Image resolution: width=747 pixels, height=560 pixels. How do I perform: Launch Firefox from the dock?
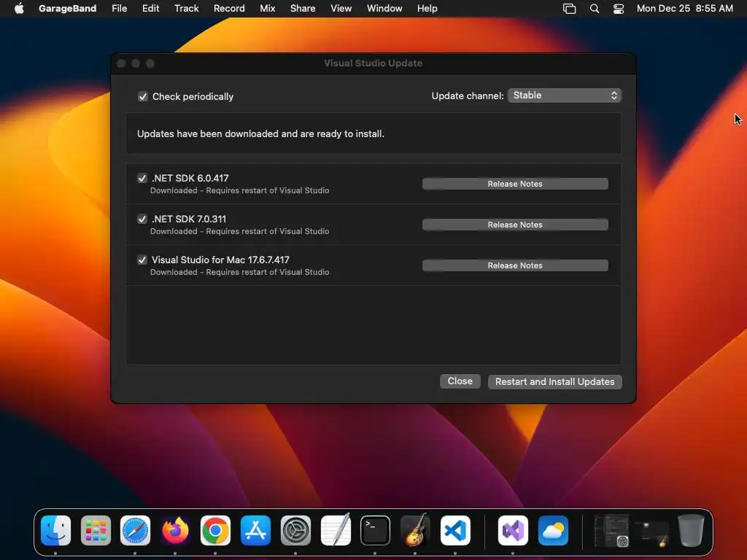175,531
